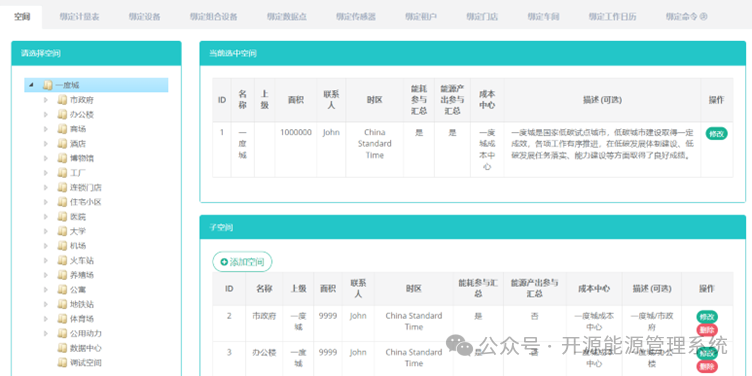The width and height of the screenshot is (752, 376).
Task: Click the folder icon beside 数据中心
Action: coord(62,348)
